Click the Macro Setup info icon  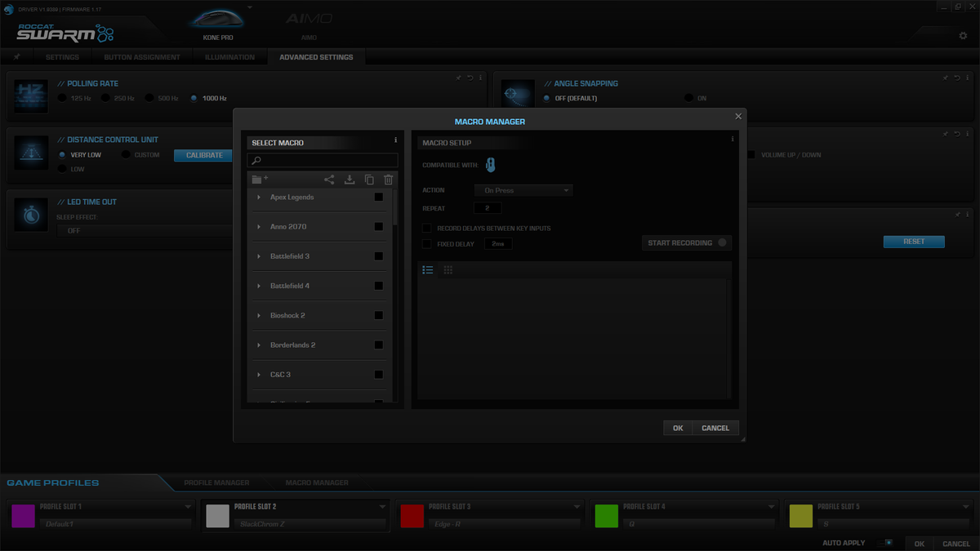[733, 139]
